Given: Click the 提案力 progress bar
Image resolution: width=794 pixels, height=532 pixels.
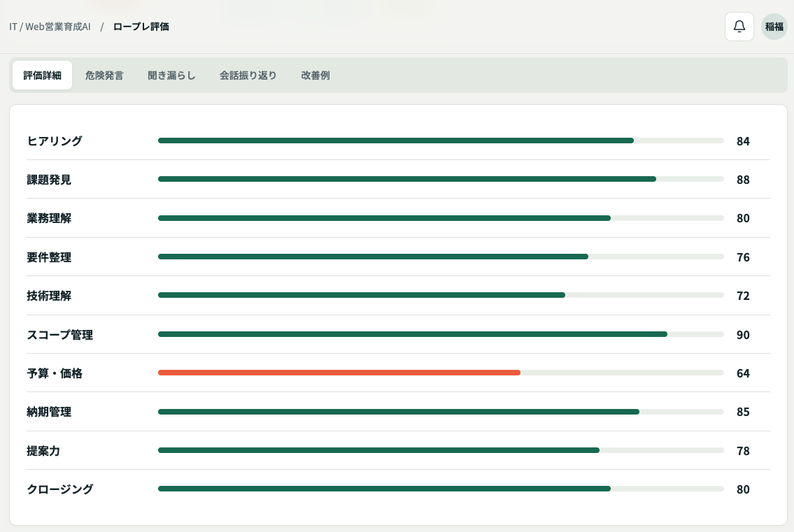Looking at the screenshot, I should pyautogui.click(x=441, y=450).
